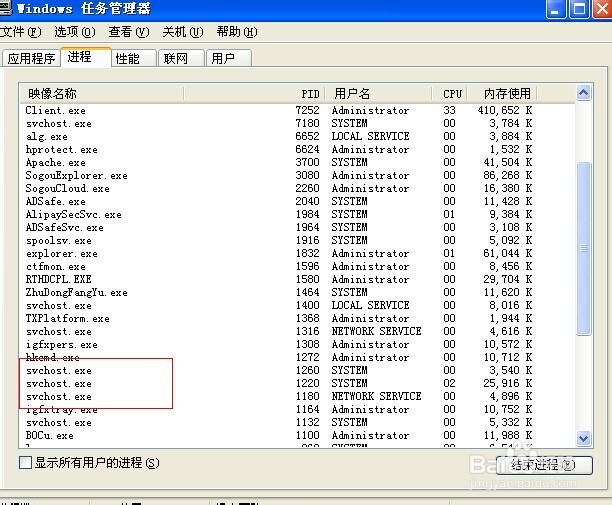Sort by PID column header

click(x=254, y=94)
